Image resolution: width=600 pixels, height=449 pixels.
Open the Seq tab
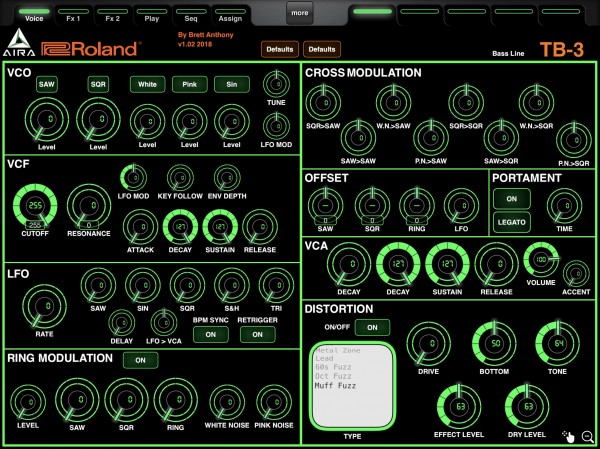point(191,16)
